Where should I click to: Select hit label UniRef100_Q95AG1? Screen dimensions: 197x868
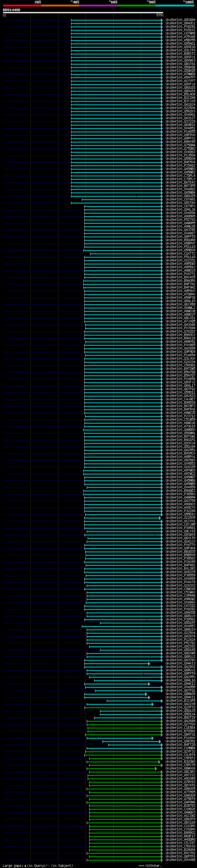coord(180,43)
